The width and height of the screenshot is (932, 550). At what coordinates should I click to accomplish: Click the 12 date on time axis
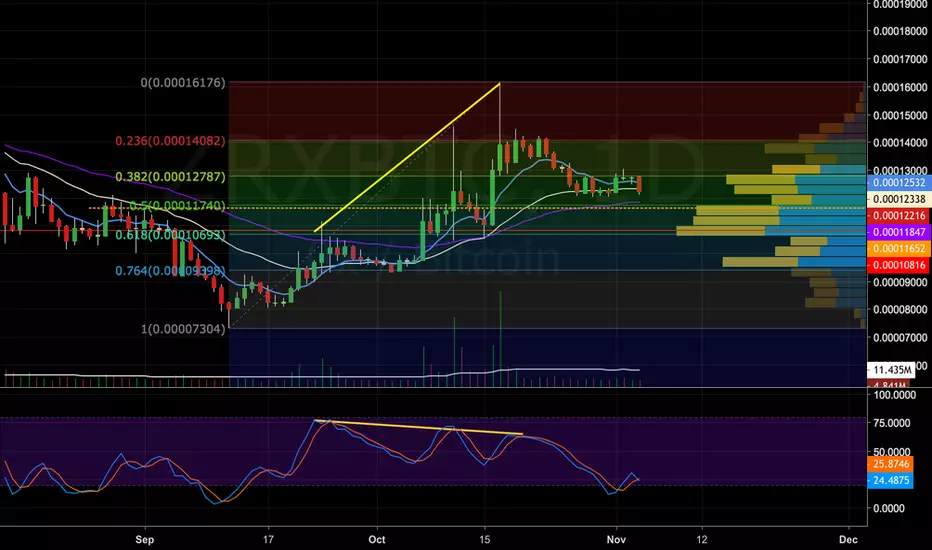[x=702, y=539]
